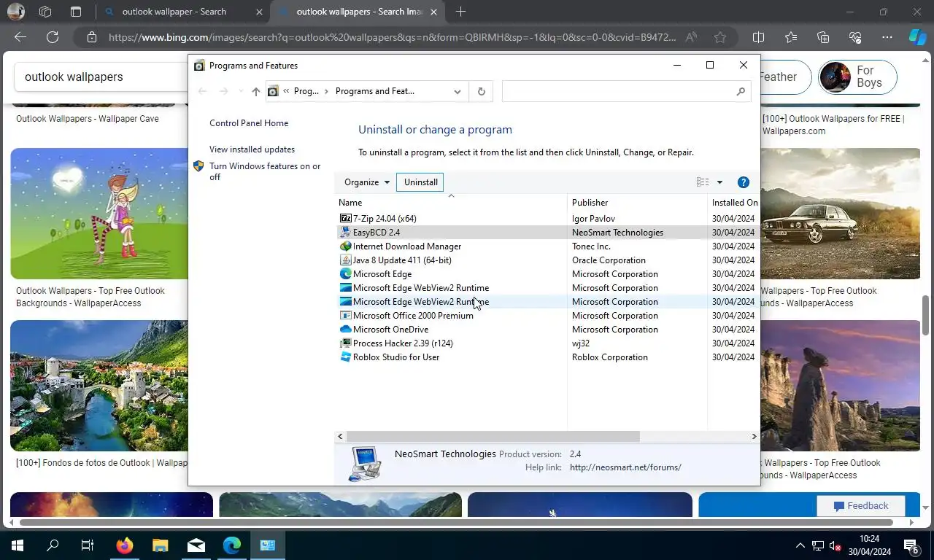Open the vintage BMW car wallpaper thumbnail

[x=841, y=214]
